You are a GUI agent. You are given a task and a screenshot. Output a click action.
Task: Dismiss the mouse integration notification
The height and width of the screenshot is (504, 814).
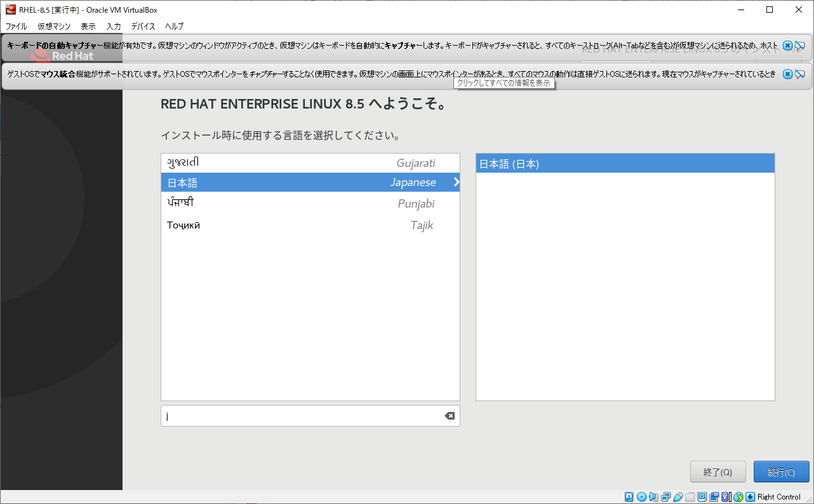coord(787,74)
